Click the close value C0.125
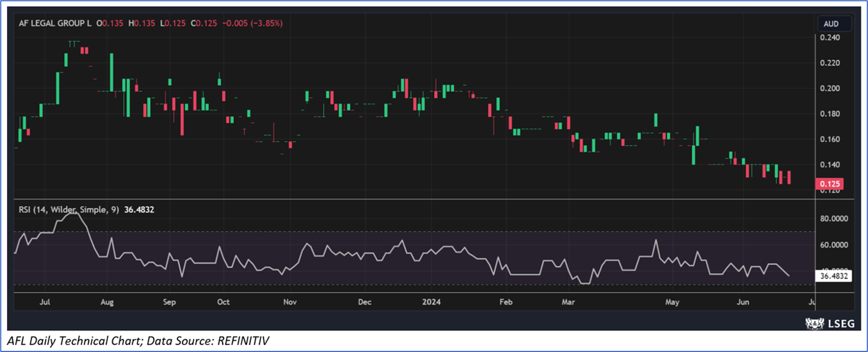 click(203, 24)
